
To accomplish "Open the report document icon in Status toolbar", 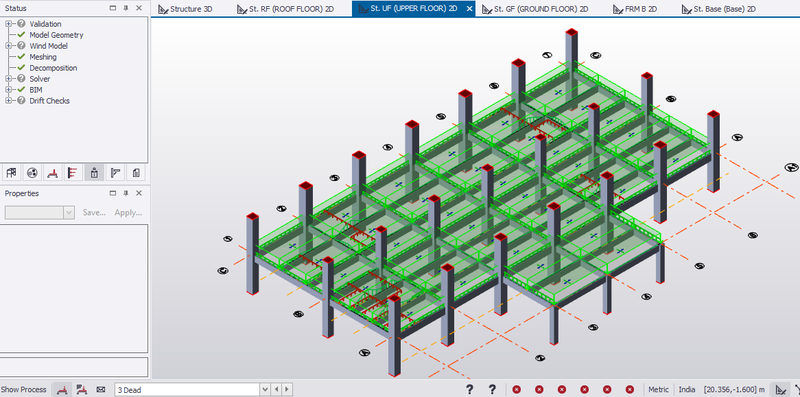I will click(136, 173).
